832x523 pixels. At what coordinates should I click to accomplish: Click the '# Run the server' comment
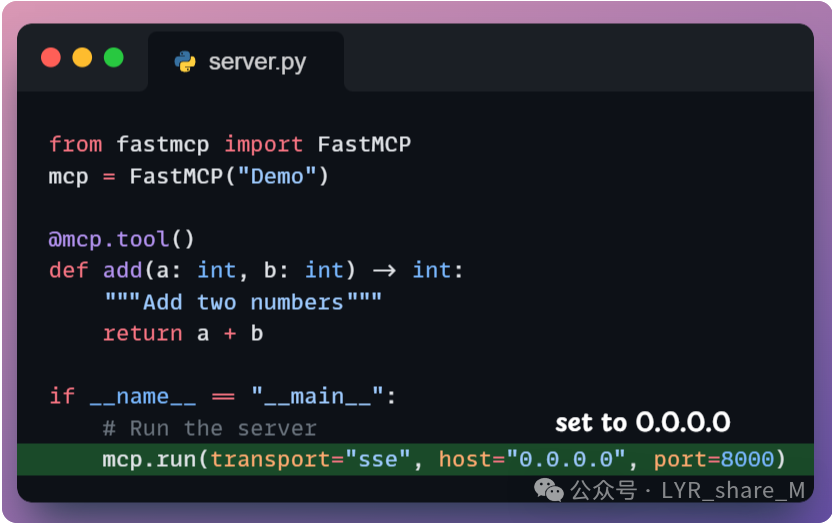pos(210,428)
